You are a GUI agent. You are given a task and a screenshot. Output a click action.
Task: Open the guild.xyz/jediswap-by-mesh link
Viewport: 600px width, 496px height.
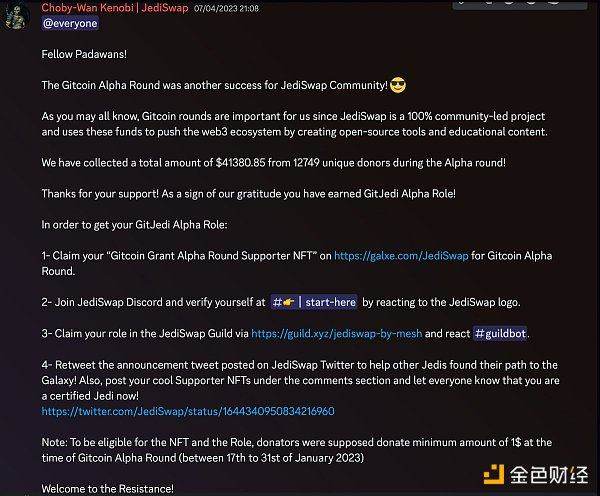(337, 333)
